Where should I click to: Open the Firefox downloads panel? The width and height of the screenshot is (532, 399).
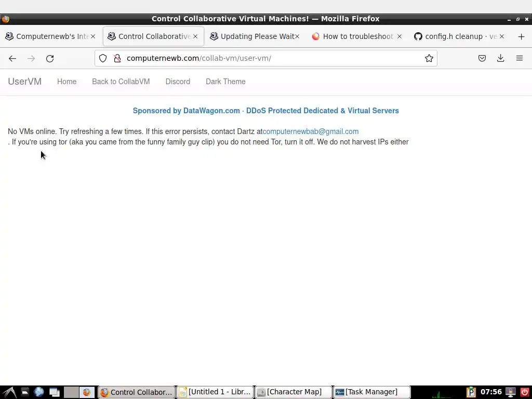[x=500, y=58]
